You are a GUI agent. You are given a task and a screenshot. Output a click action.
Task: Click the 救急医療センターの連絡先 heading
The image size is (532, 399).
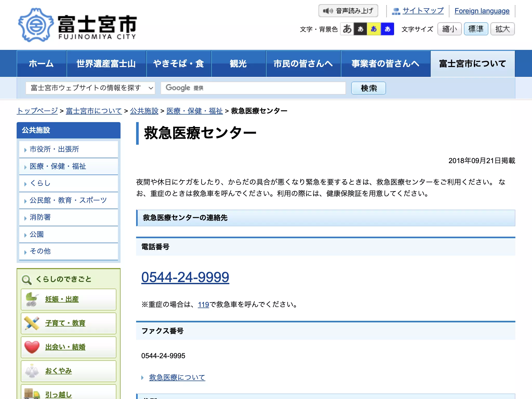(x=326, y=218)
